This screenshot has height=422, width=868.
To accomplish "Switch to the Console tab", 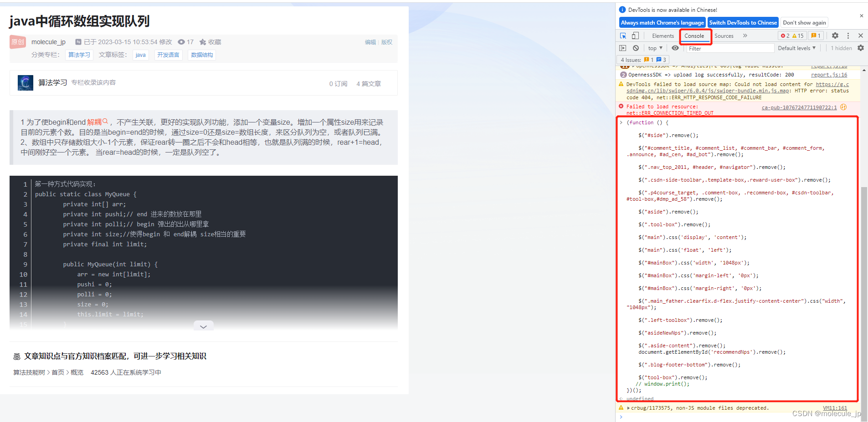I will pos(694,36).
